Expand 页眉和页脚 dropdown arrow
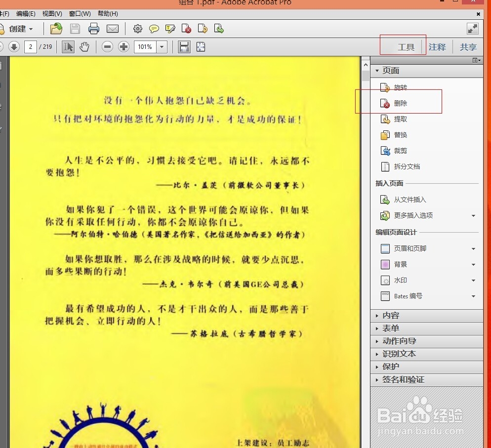Viewport: 491px width, 448px height. point(473,249)
